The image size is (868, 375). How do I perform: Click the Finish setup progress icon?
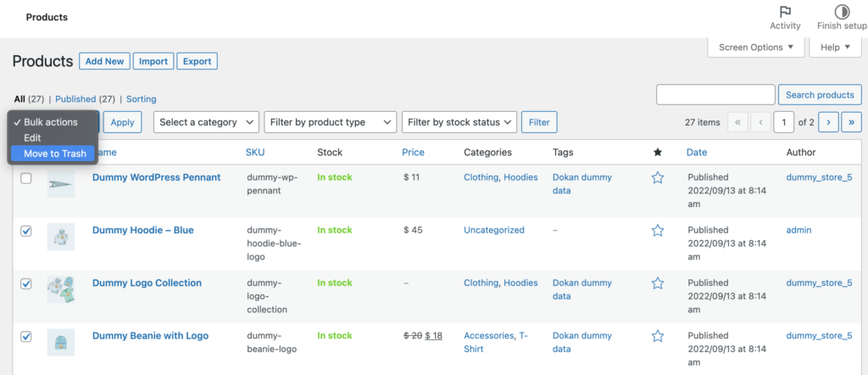(x=842, y=12)
